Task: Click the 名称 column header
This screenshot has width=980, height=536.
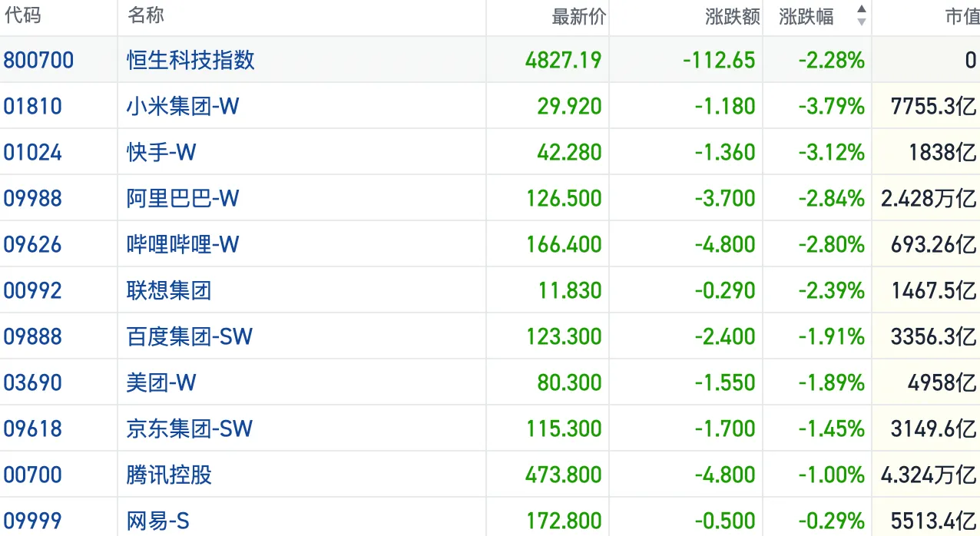Action: pyautogui.click(x=146, y=15)
